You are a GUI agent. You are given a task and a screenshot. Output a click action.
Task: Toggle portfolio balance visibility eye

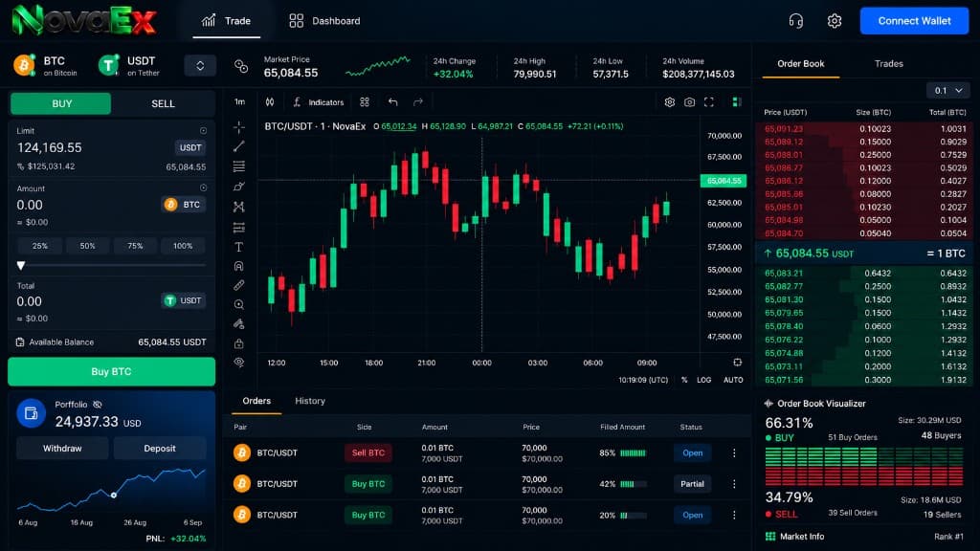pos(98,405)
